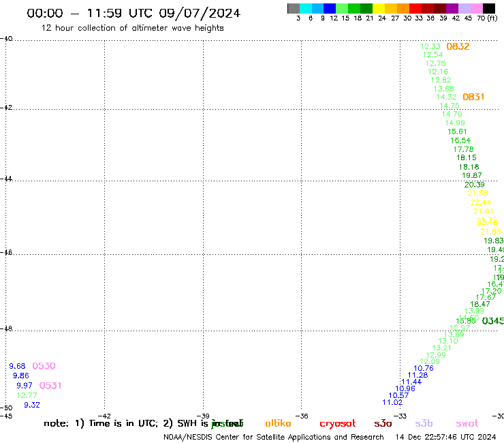The height and width of the screenshot is (443, 504).
Task: Select the s3a legend label
Action: point(383,423)
